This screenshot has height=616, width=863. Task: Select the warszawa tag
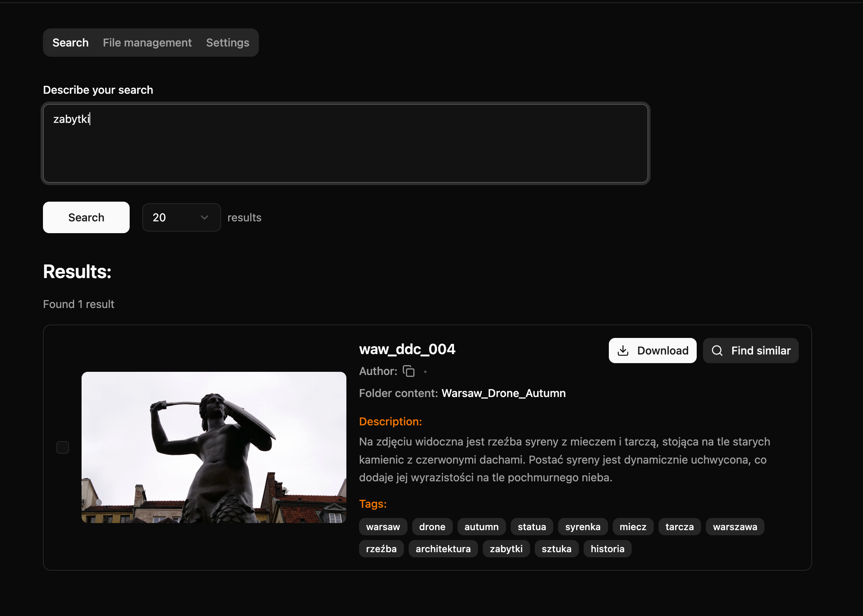click(735, 527)
